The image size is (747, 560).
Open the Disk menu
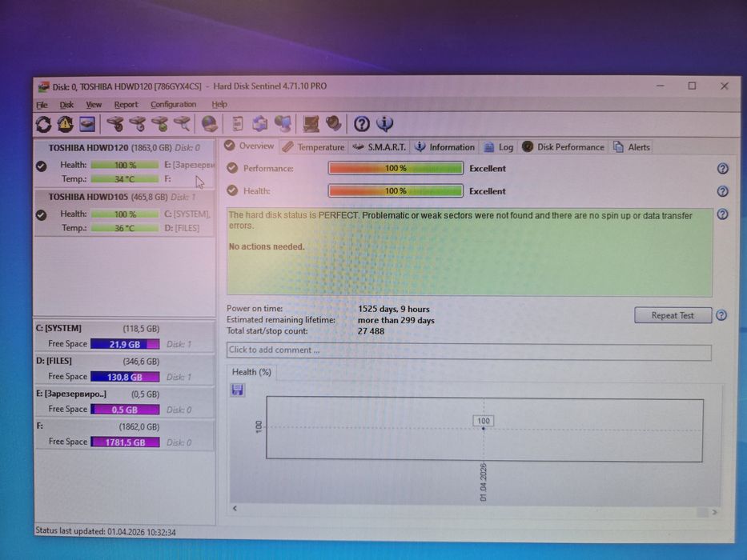click(66, 105)
